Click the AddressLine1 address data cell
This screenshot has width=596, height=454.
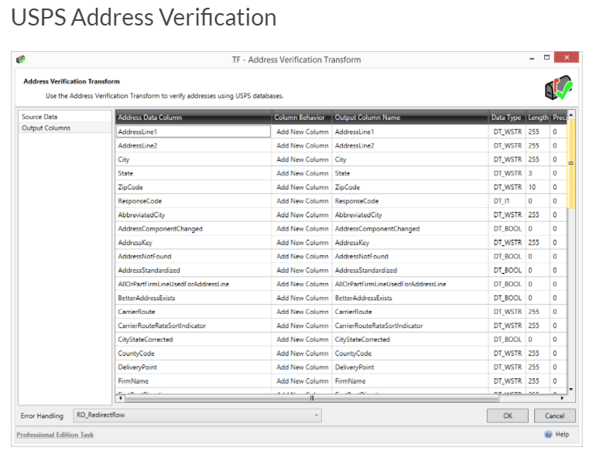[193, 132]
